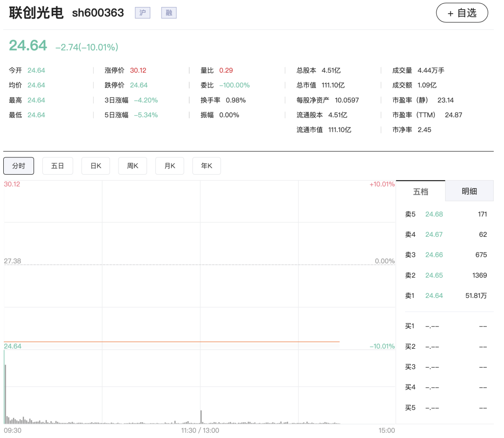
Task: Click the 11:30 / 13:00 time axis label
Action: [200, 430]
